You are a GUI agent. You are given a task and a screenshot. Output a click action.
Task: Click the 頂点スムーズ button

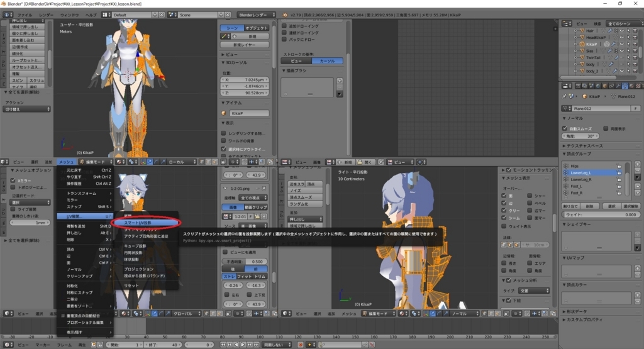coord(305,197)
